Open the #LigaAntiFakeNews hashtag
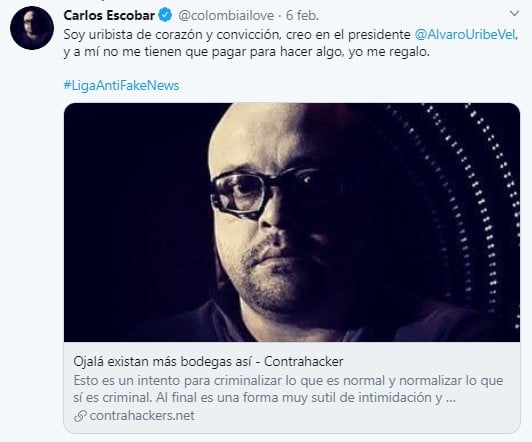The image size is (532, 442). click(121, 85)
